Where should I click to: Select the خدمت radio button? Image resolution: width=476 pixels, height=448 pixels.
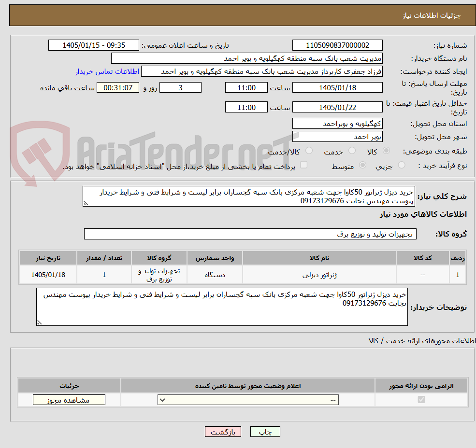click(x=352, y=151)
